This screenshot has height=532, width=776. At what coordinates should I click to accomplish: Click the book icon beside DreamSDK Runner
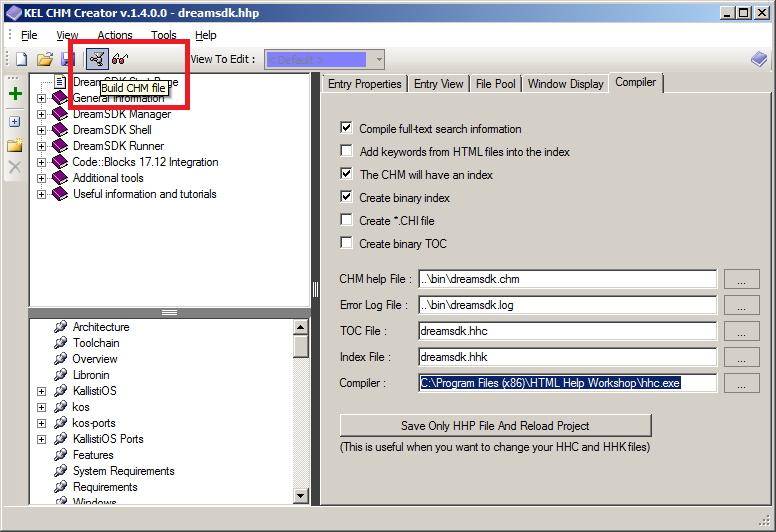(x=60, y=146)
